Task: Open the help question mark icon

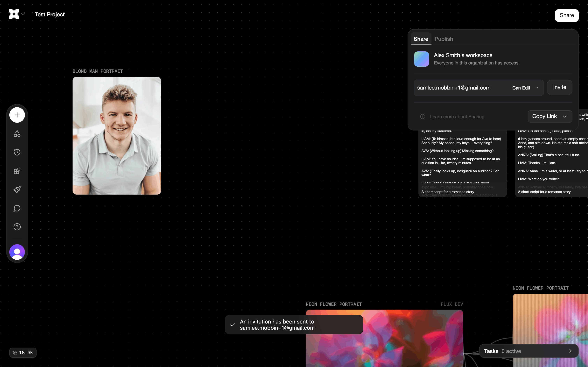Action: point(17,227)
